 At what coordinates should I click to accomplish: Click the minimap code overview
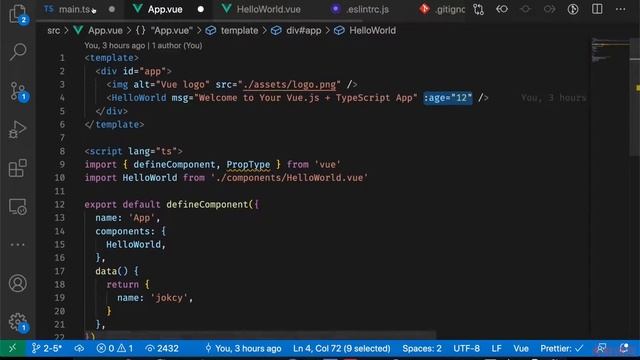click(x=610, y=50)
